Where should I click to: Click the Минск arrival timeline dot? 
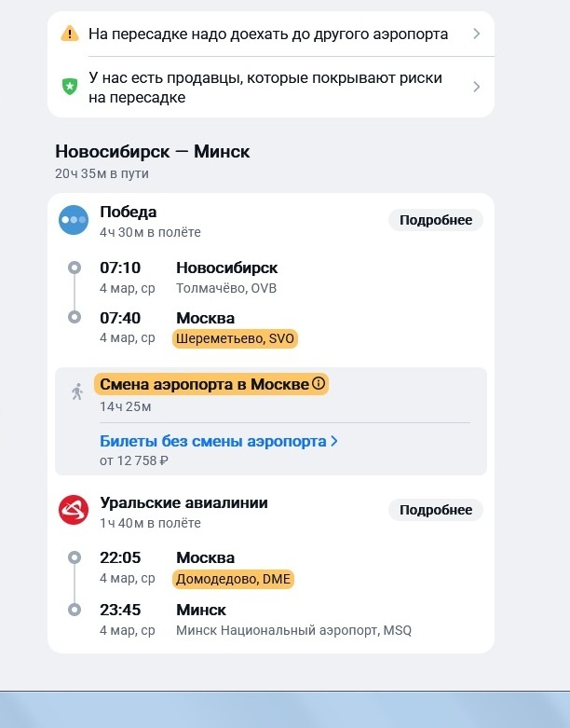[x=75, y=610]
